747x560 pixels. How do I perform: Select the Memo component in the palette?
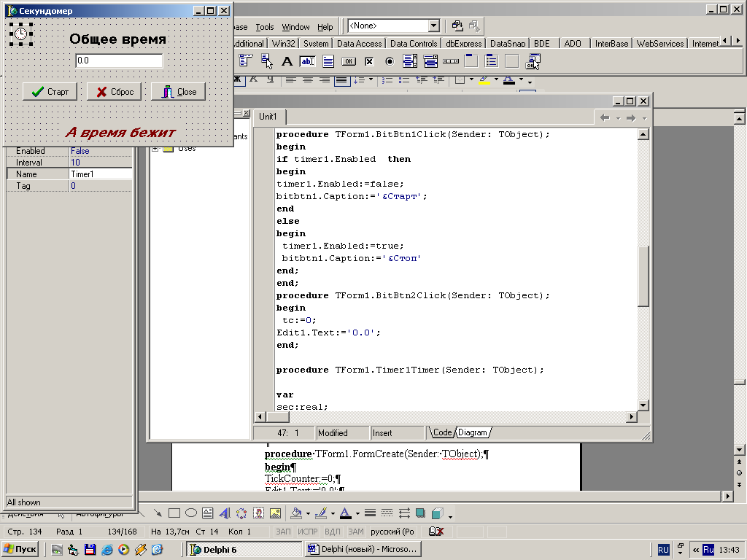click(328, 62)
